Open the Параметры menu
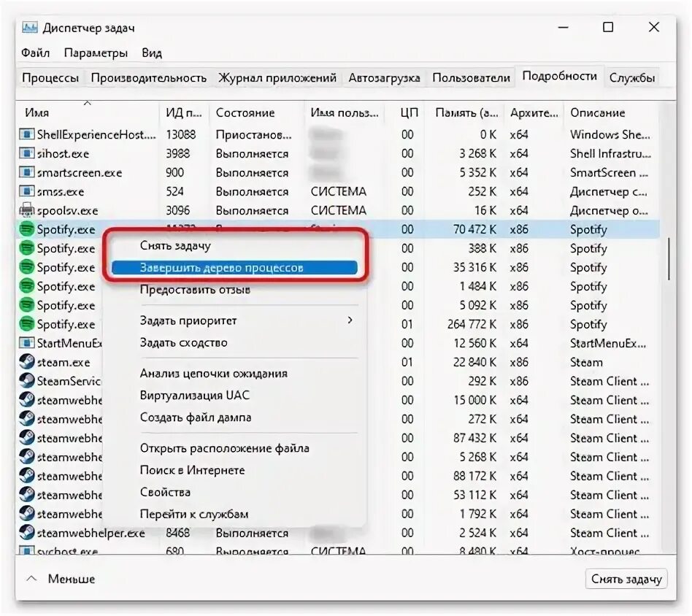 tap(96, 53)
